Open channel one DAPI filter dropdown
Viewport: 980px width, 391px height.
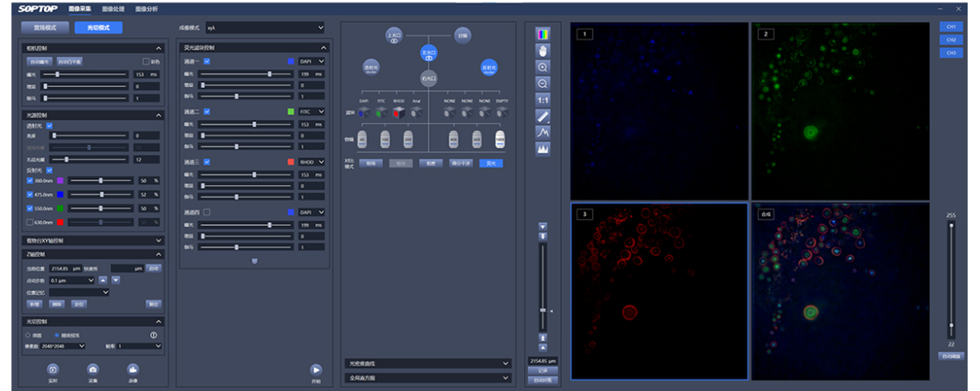coord(311,61)
